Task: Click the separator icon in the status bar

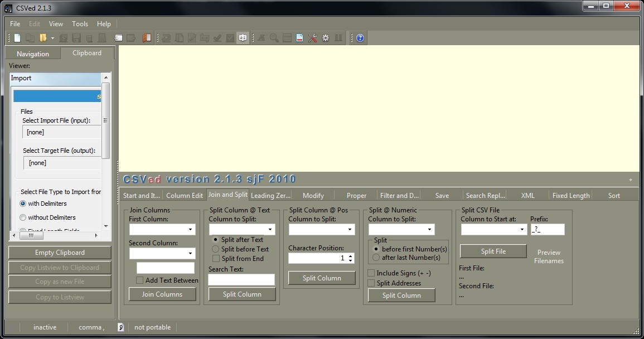Action: click(x=121, y=327)
